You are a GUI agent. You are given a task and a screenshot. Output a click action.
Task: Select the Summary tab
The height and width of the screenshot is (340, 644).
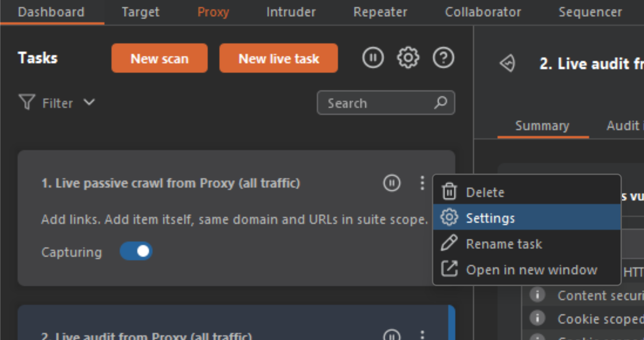click(x=542, y=126)
